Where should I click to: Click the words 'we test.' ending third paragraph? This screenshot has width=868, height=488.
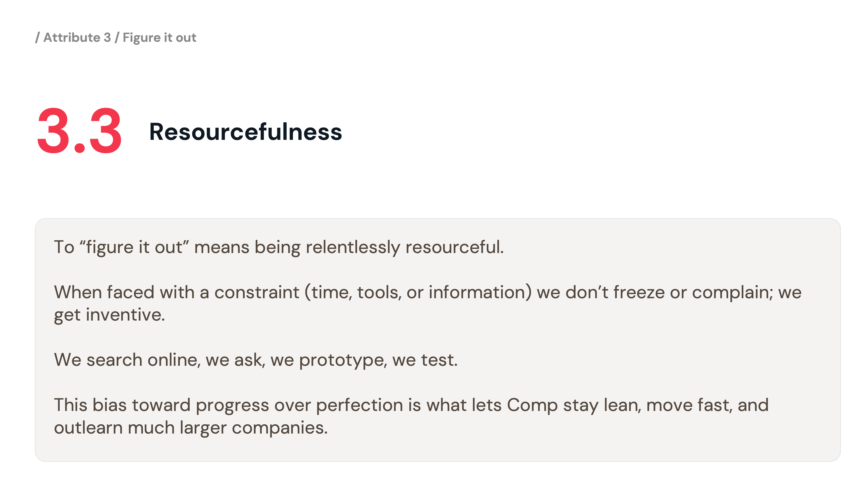click(425, 360)
